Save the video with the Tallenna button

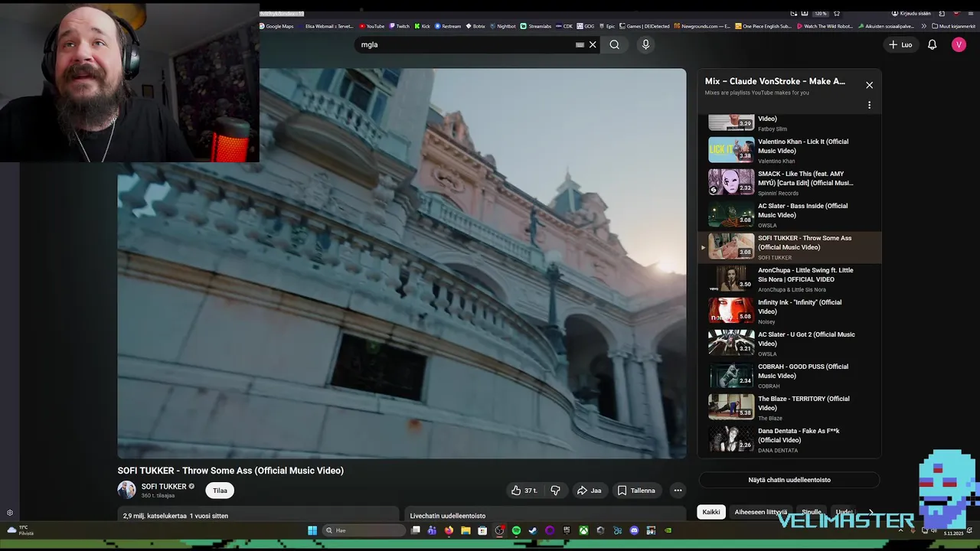tap(636, 491)
